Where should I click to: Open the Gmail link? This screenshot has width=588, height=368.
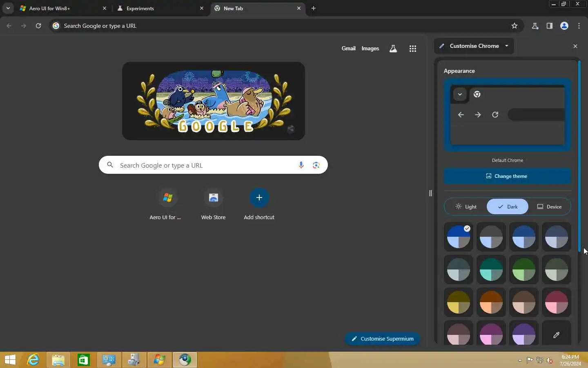(348, 48)
